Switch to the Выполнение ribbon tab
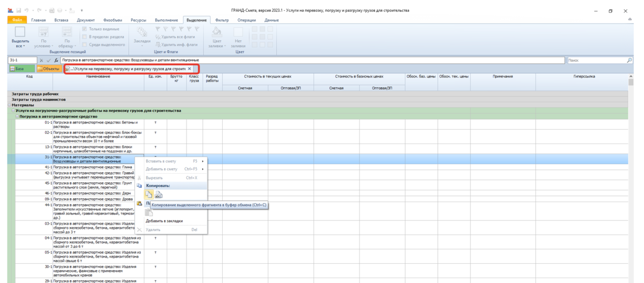644x283 pixels. 166,20
